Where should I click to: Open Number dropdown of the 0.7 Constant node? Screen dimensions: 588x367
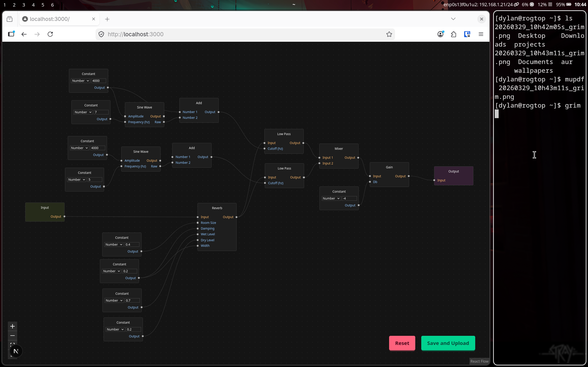pos(114,300)
